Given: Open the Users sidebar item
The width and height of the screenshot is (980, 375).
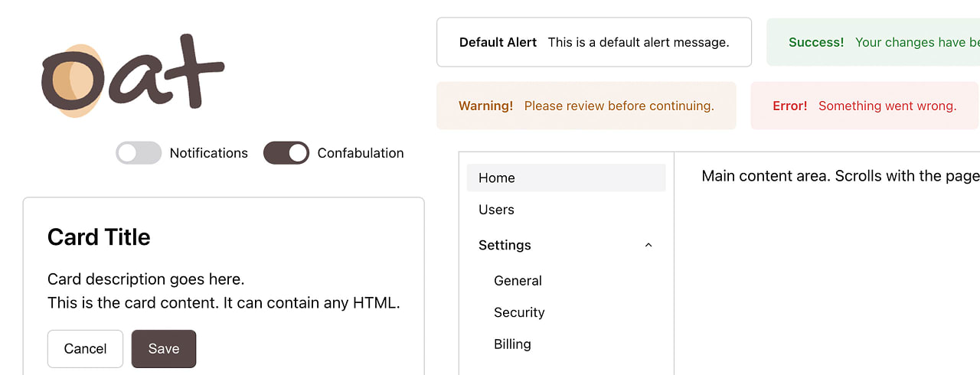Looking at the screenshot, I should (496, 210).
